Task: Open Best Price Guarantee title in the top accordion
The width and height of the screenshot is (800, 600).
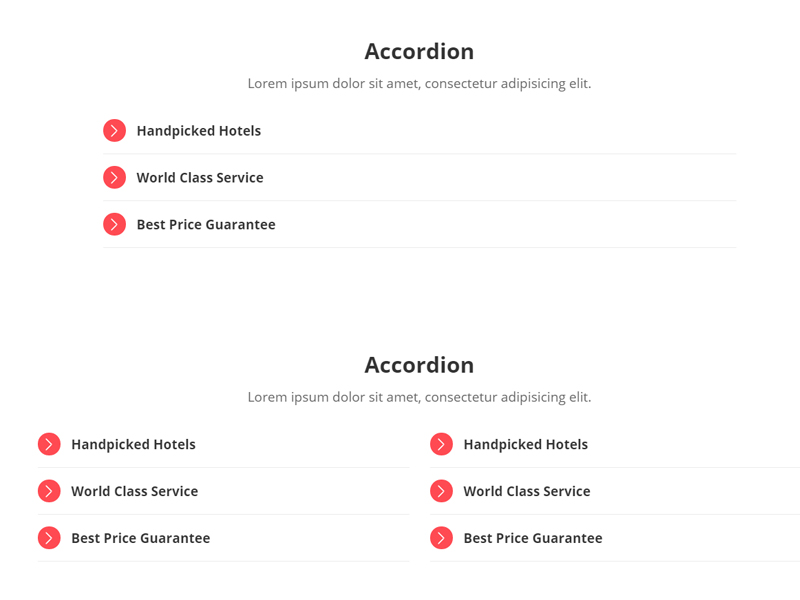Action: pos(206,225)
